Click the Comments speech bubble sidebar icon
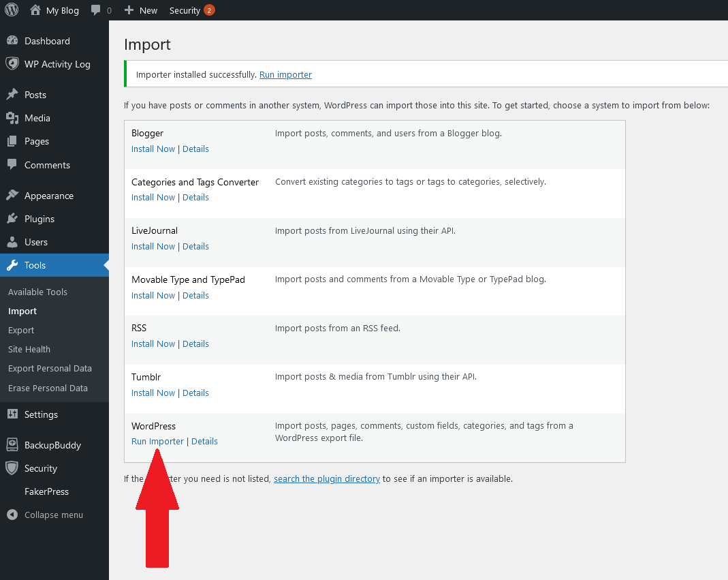This screenshot has height=580, width=728. click(x=12, y=164)
